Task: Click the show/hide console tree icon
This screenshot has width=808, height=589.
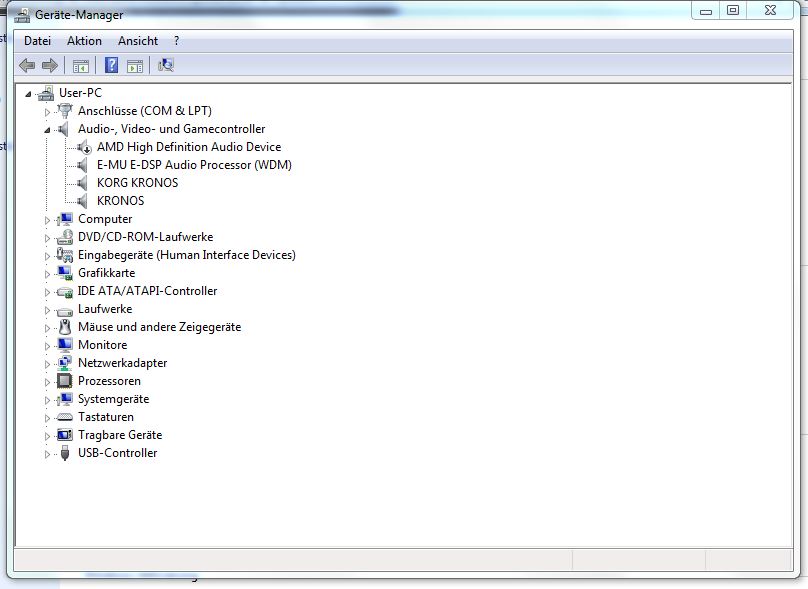Action: (81, 66)
